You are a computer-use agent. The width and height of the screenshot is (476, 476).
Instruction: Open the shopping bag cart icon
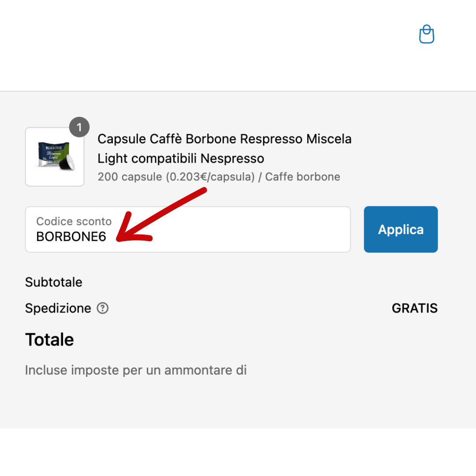(426, 34)
